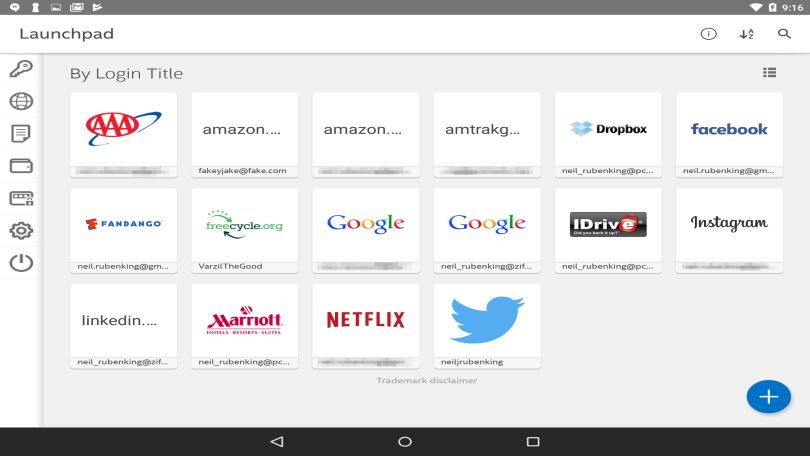
Task: Open the IDrive login tile
Action: (x=608, y=230)
